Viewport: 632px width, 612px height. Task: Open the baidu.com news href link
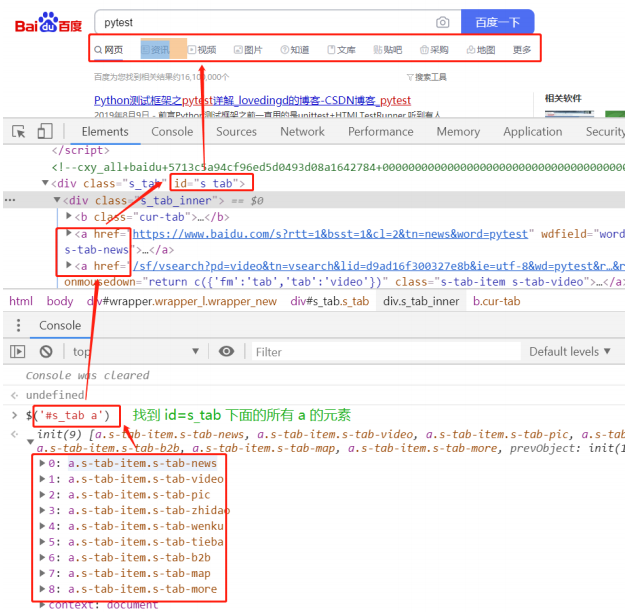click(330, 234)
